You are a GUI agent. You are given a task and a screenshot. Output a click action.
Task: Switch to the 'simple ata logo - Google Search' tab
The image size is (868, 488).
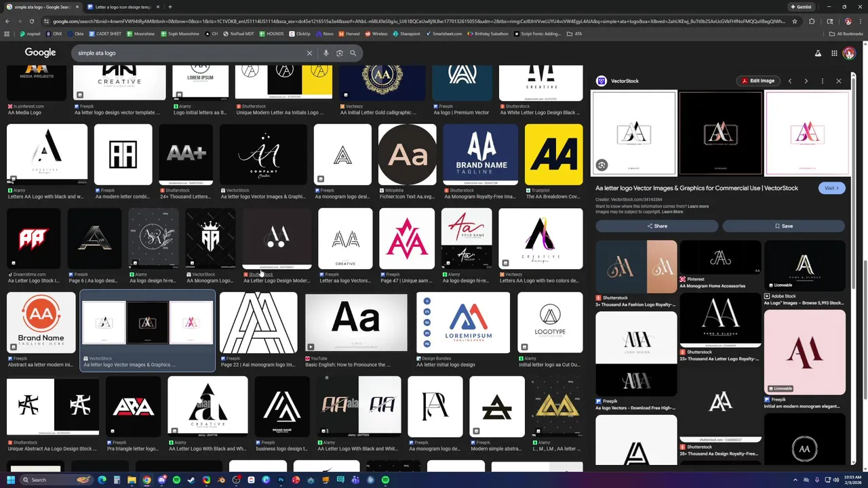pos(42,7)
